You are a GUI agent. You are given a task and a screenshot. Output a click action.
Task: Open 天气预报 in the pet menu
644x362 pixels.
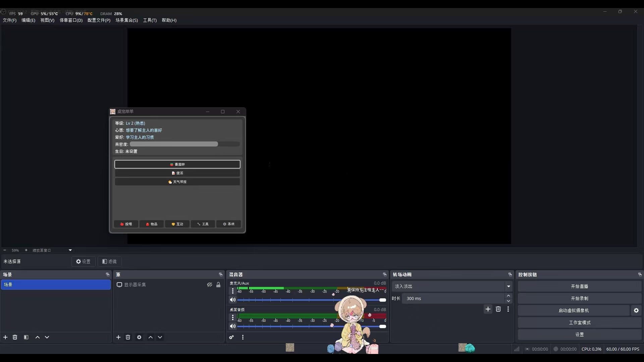coord(177,182)
